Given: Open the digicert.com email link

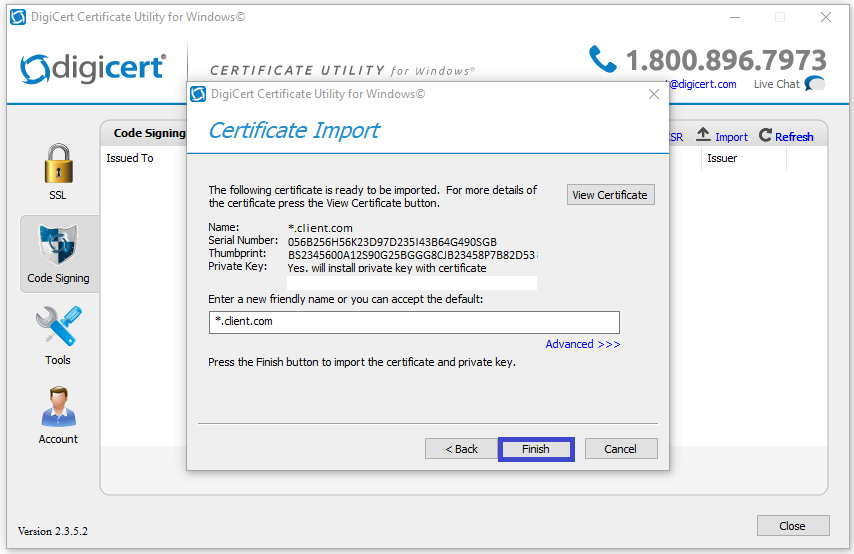Looking at the screenshot, I should tap(702, 84).
